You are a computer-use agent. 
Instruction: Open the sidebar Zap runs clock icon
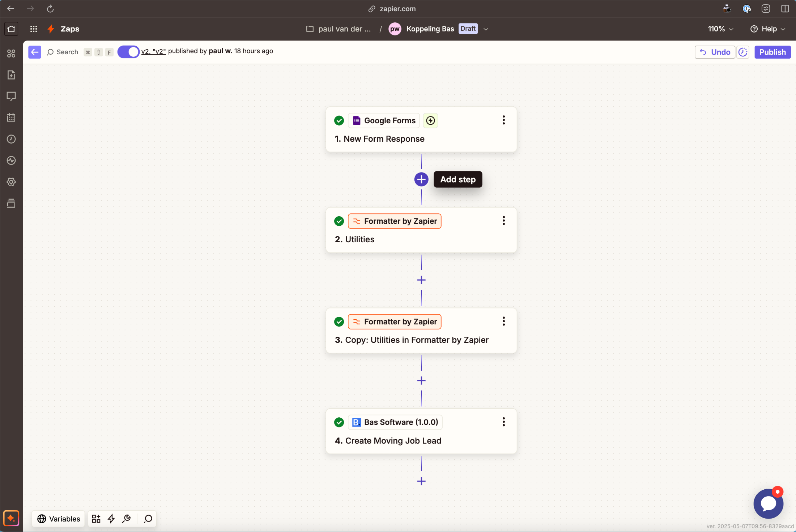(11, 139)
